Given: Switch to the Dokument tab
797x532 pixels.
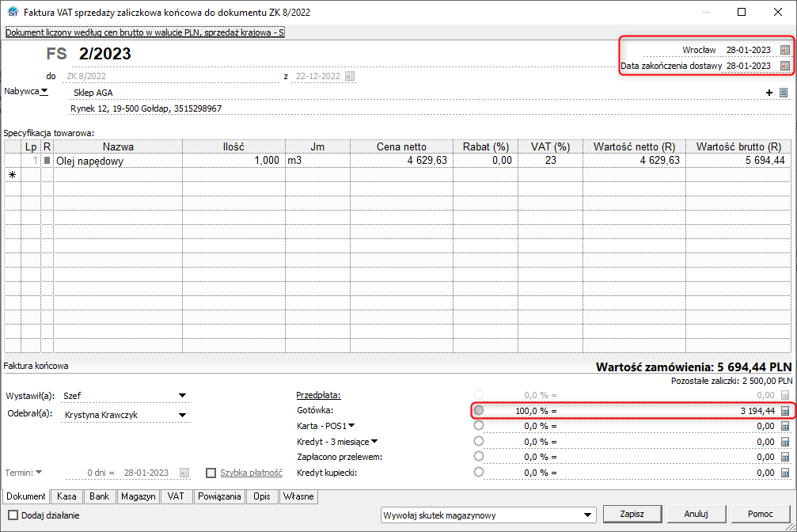Looking at the screenshot, I should coord(26,496).
